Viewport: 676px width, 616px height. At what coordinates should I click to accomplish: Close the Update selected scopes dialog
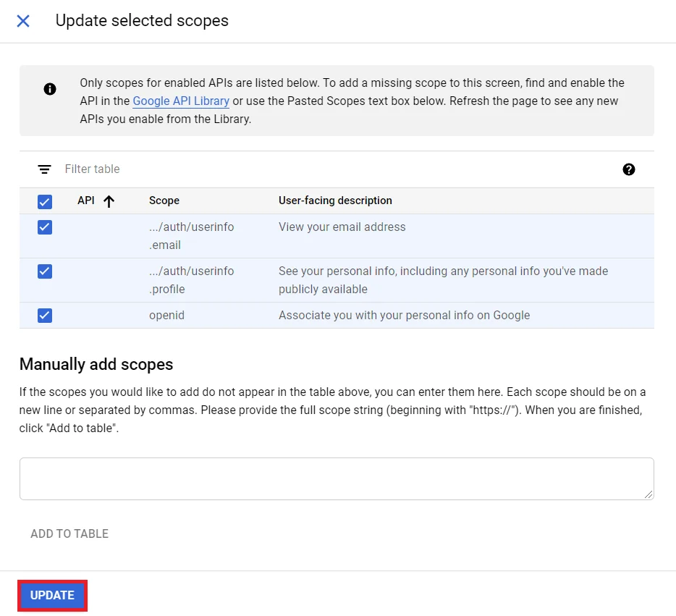pos(22,21)
